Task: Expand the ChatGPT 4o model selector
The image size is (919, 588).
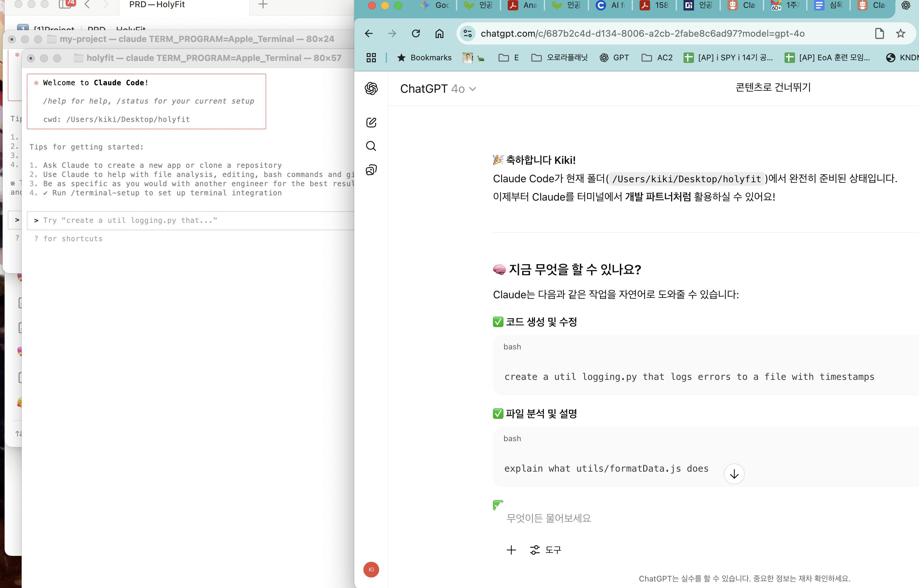Action: pyautogui.click(x=438, y=89)
